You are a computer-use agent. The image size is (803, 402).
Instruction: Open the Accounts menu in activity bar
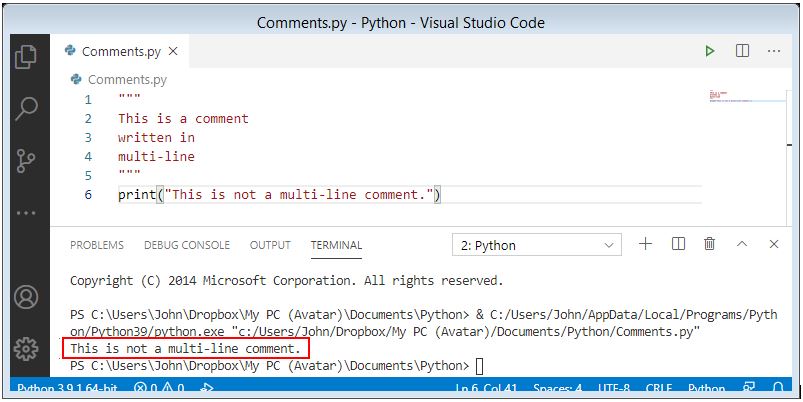[26, 298]
